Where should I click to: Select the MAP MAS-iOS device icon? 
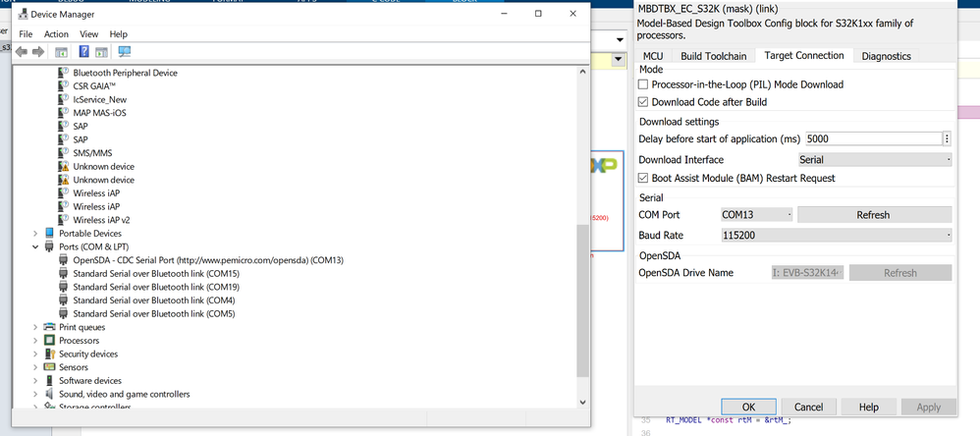point(63,112)
